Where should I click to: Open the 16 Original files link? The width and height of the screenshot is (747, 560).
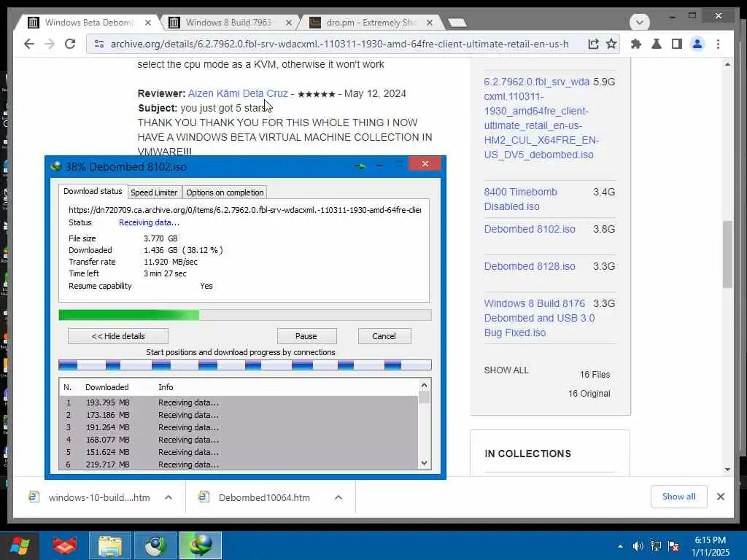[x=589, y=393]
